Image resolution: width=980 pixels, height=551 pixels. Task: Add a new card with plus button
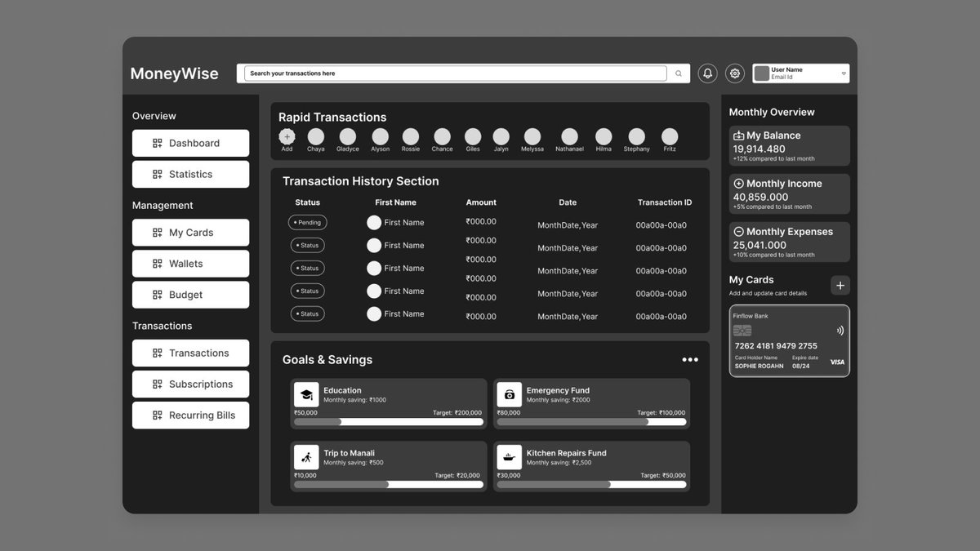coord(840,285)
